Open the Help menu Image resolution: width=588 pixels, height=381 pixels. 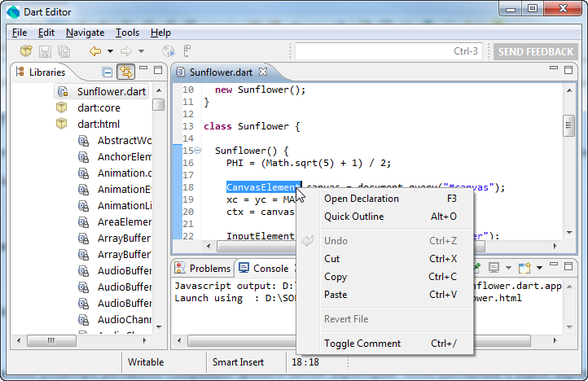click(160, 33)
